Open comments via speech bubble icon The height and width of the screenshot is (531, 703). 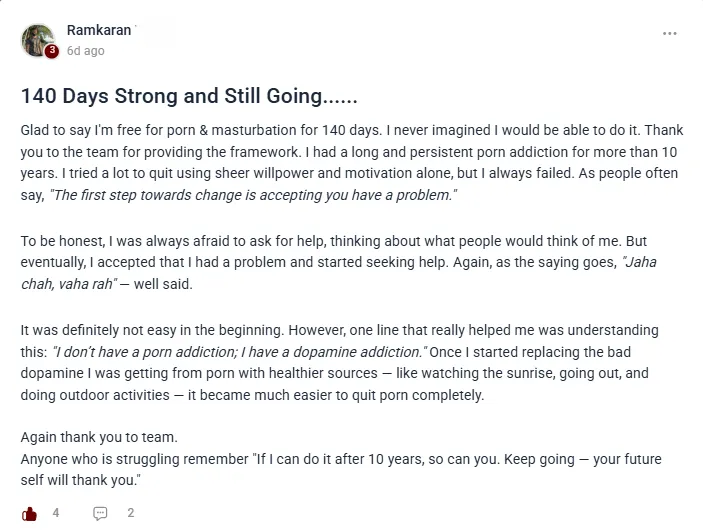(x=100, y=513)
